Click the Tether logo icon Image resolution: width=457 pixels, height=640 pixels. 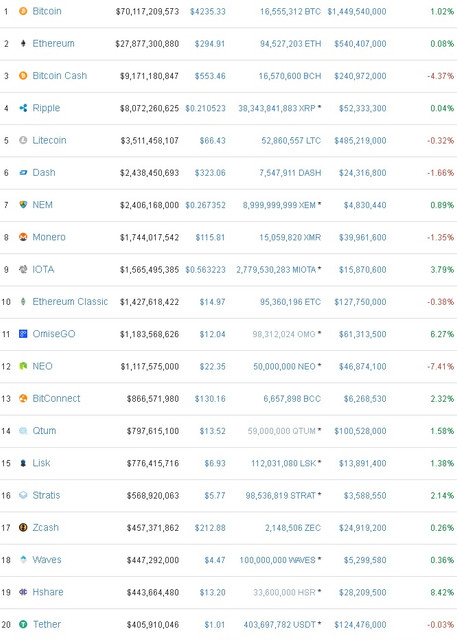[x=23, y=624]
